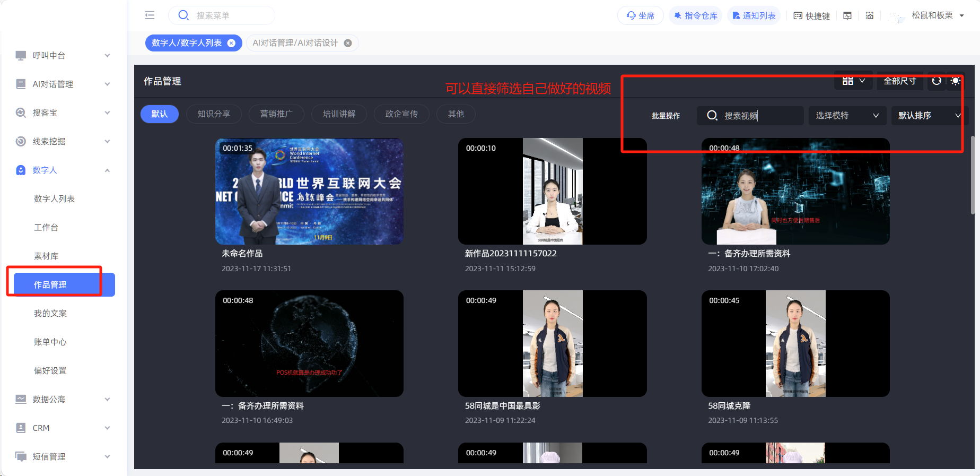Click the search magnifier in the menu search
Viewport: 980px width, 476px height.
[x=183, y=15]
